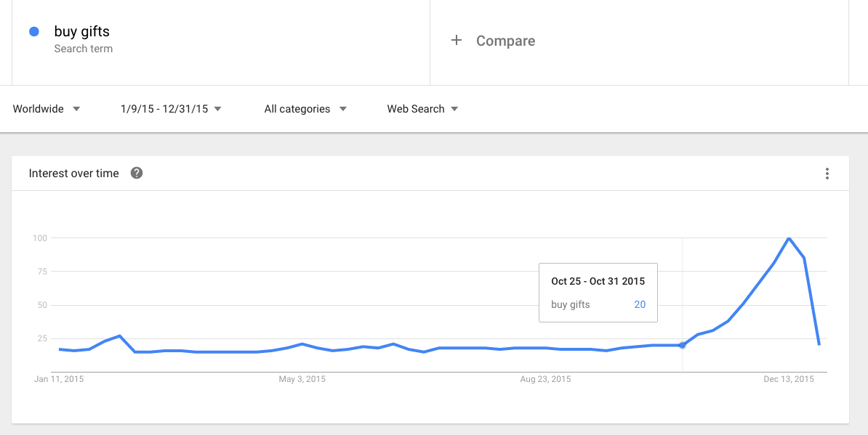Screen dimensions: 868x435
Task: Click the blue dot next to buy gifts
Action: [x=33, y=31]
